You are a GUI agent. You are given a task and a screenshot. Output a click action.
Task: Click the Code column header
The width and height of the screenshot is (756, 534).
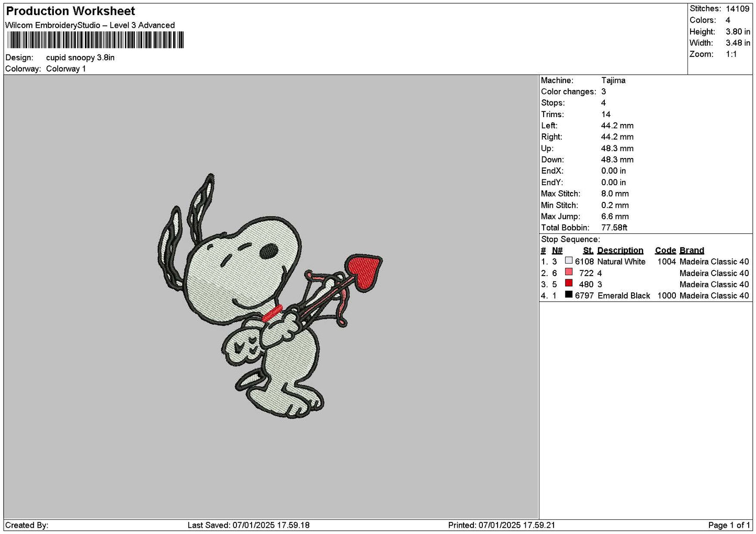pyautogui.click(x=665, y=251)
